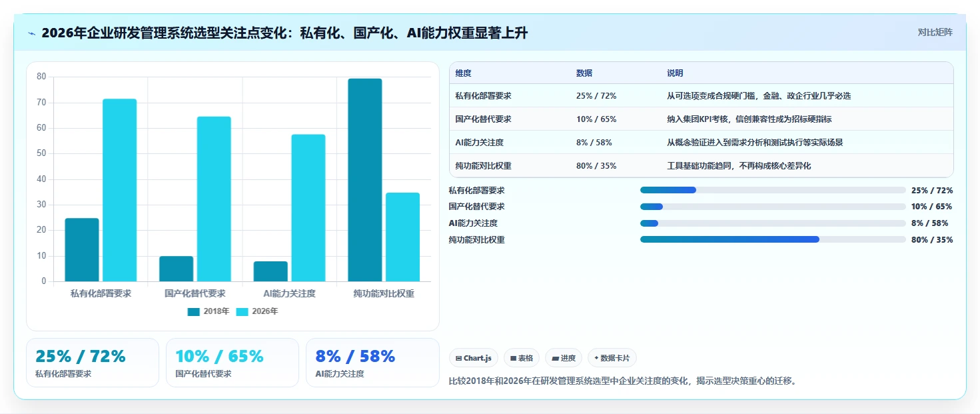980x414 pixels.
Task: Click the 纯功能对比权重 progress bar
Action: pyautogui.click(x=773, y=239)
